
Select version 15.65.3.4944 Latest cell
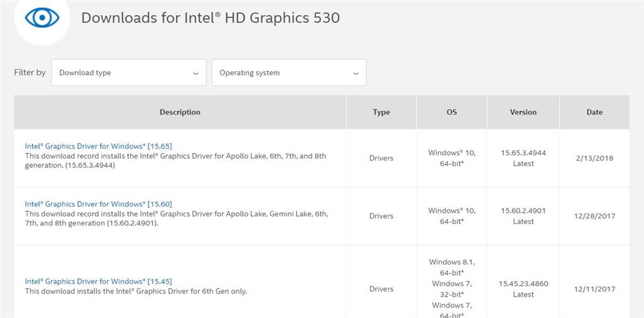[x=523, y=158]
